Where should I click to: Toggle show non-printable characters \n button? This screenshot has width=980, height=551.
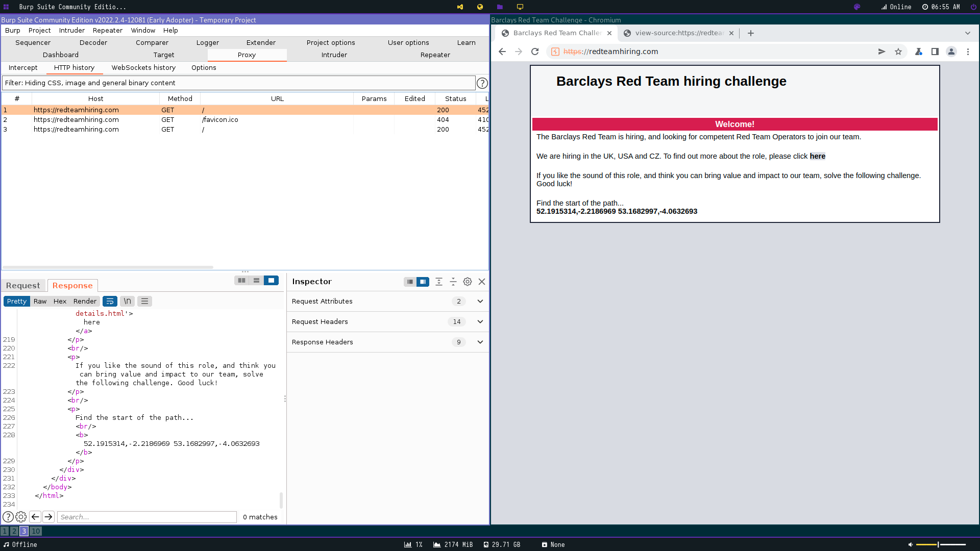click(x=128, y=302)
